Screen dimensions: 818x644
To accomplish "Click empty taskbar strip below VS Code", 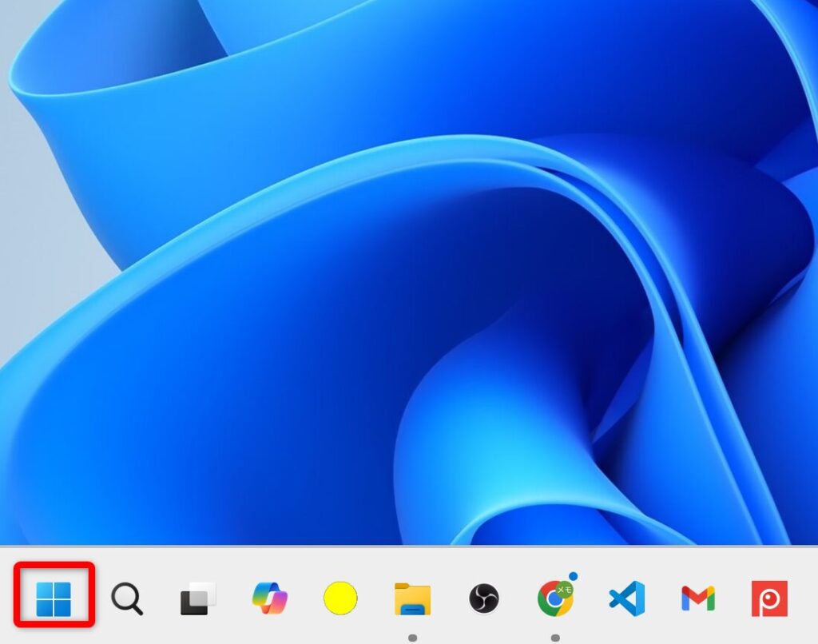I will pos(626,635).
